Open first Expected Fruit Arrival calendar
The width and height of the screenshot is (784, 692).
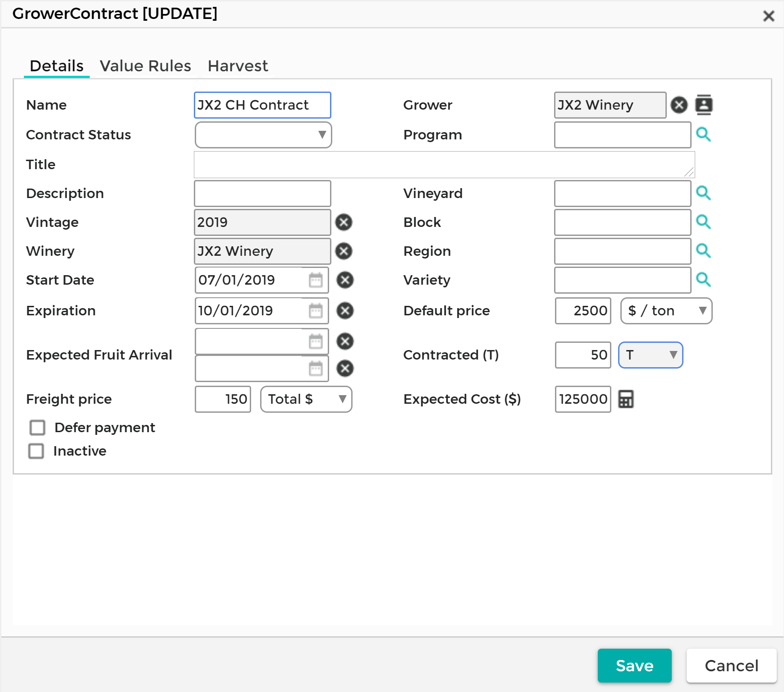coord(316,341)
